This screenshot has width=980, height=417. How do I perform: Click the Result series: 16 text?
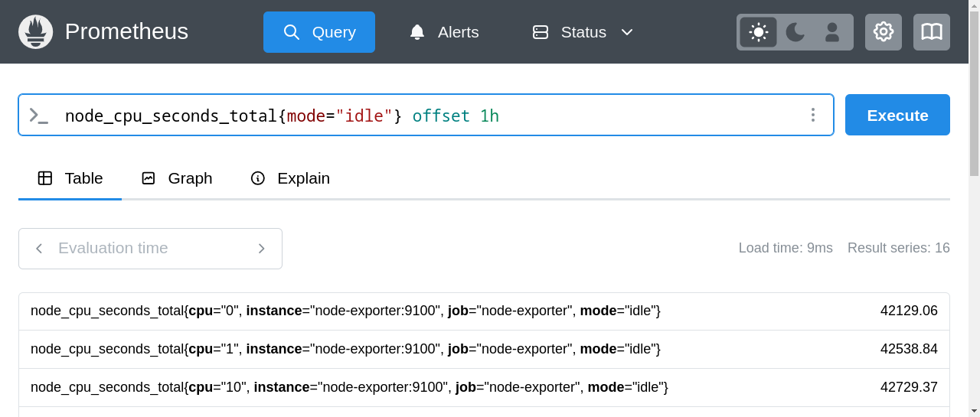tap(899, 248)
